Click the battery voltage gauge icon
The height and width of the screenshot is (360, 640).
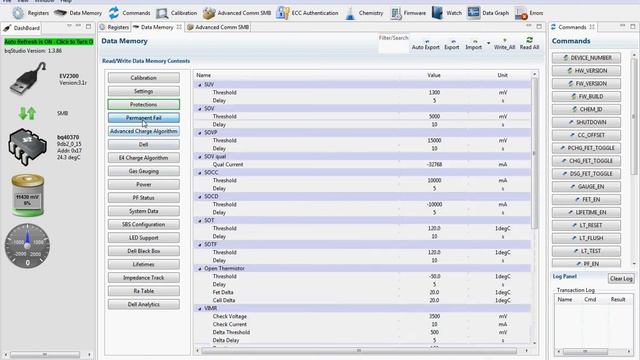pos(27,195)
